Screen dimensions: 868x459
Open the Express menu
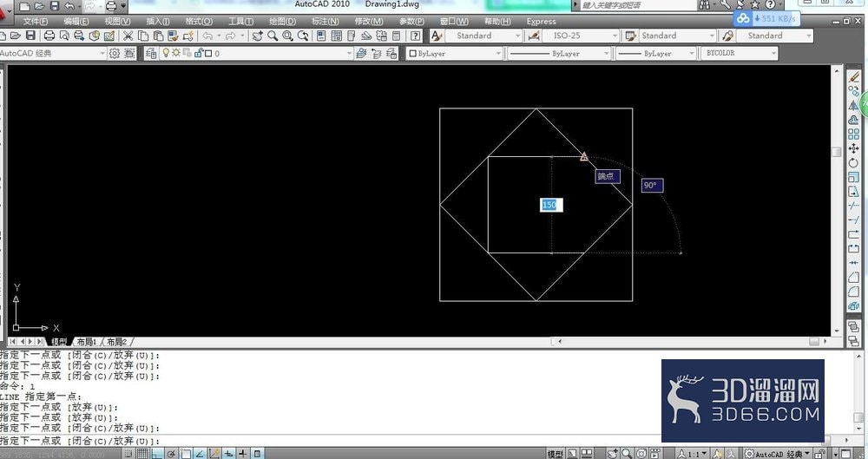(x=541, y=22)
